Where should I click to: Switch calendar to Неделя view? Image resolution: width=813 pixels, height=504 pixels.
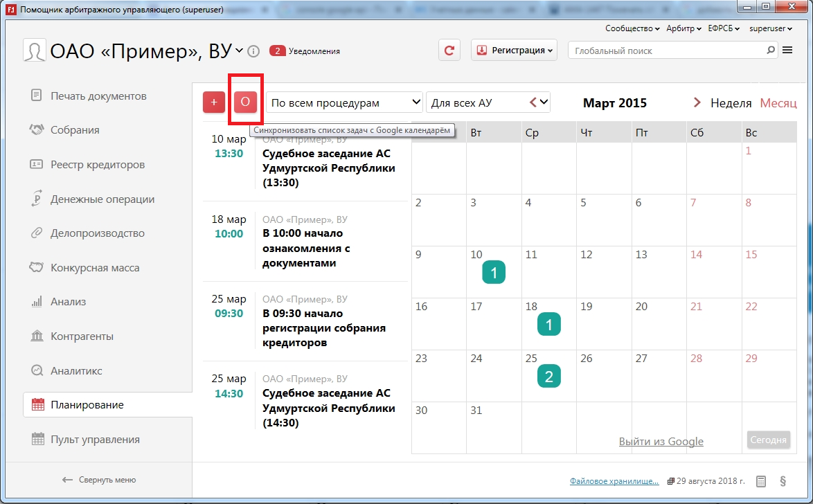(731, 103)
